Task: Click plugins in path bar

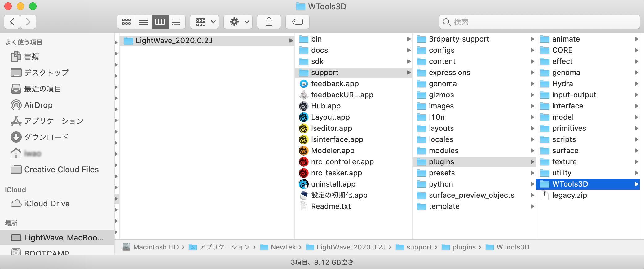Action: pyautogui.click(x=458, y=247)
